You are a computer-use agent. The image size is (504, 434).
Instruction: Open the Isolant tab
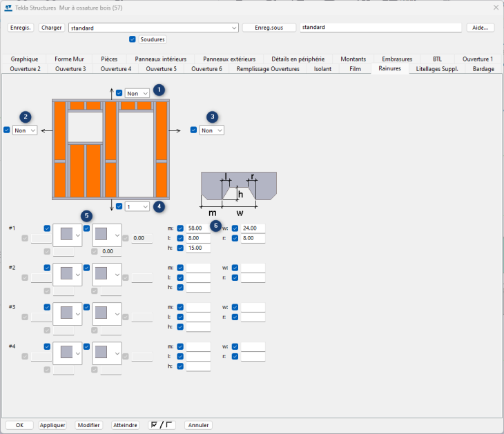tap(322, 69)
